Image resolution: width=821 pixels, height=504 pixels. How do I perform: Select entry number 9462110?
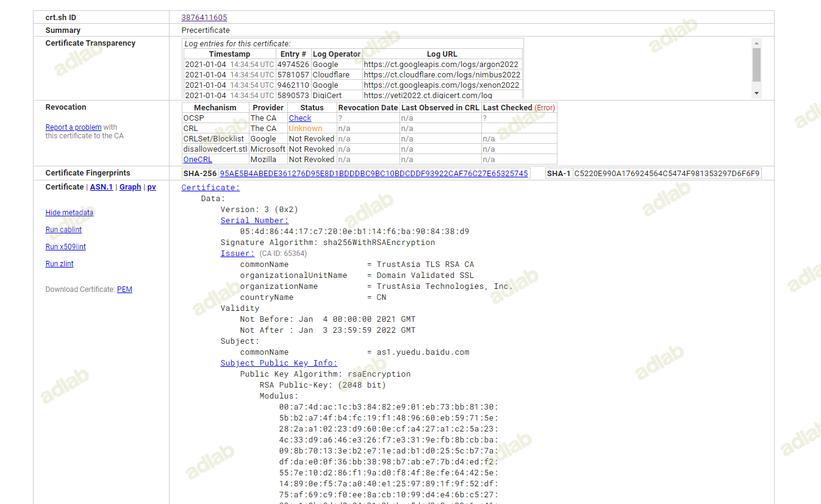(x=293, y=85)
